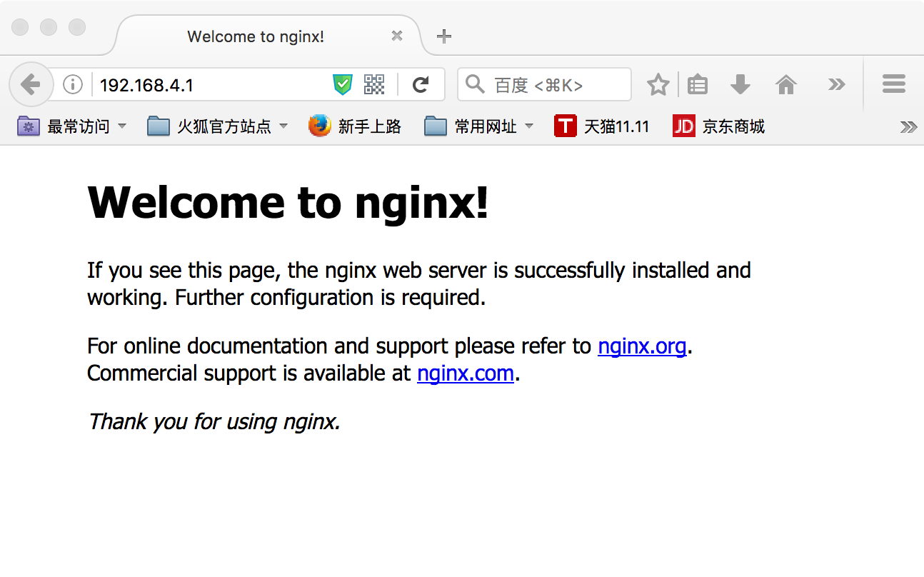Click the QR code icon in address bar
Image resolution: width=924 pixels, height=577 pixels.
[374, 84]
